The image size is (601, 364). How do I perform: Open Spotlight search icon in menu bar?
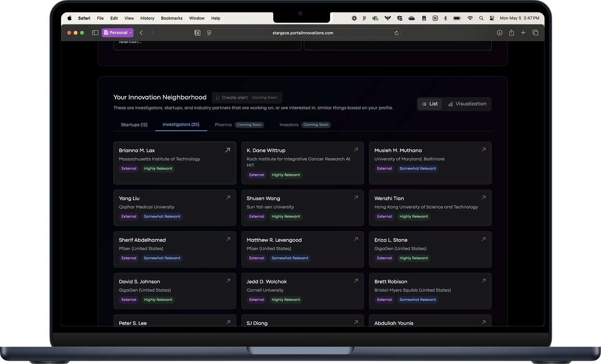tap(481, 18)
